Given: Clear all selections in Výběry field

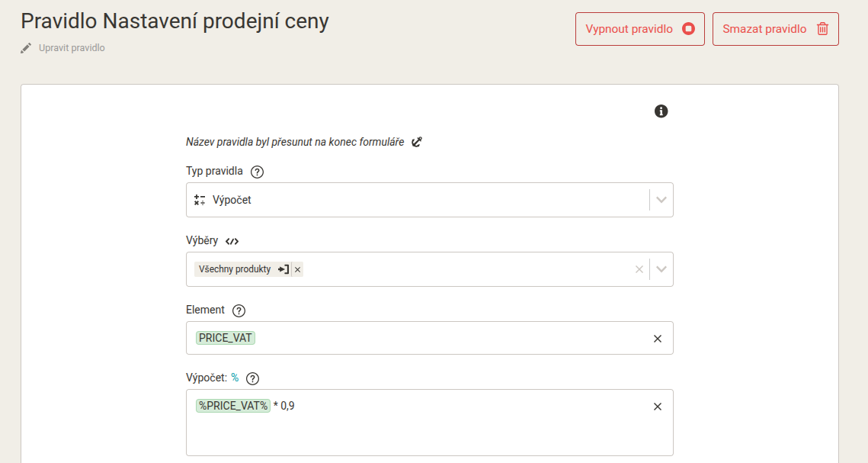Looking at the screenshot, I should pyautogui.click(x=639, y=269).
